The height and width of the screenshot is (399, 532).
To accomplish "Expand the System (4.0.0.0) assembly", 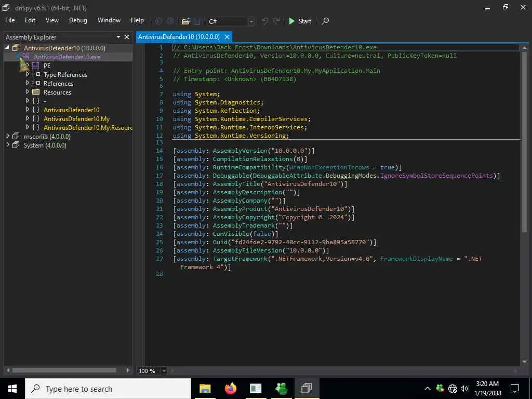I will (x=7, y=144).
